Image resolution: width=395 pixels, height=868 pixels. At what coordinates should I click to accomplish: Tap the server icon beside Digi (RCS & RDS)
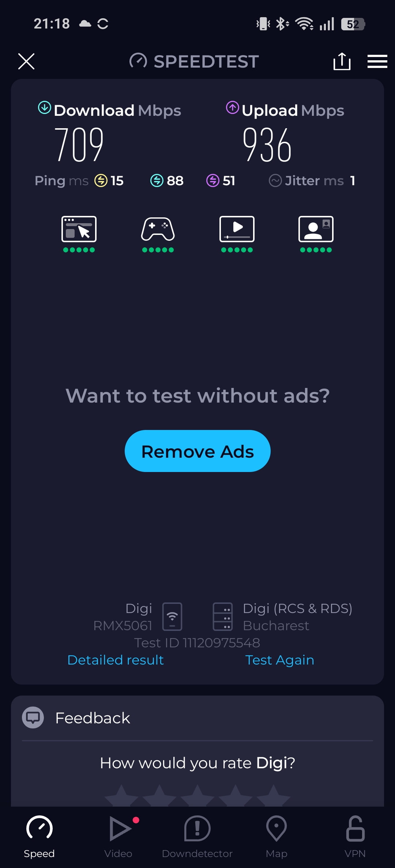point(223,617)
